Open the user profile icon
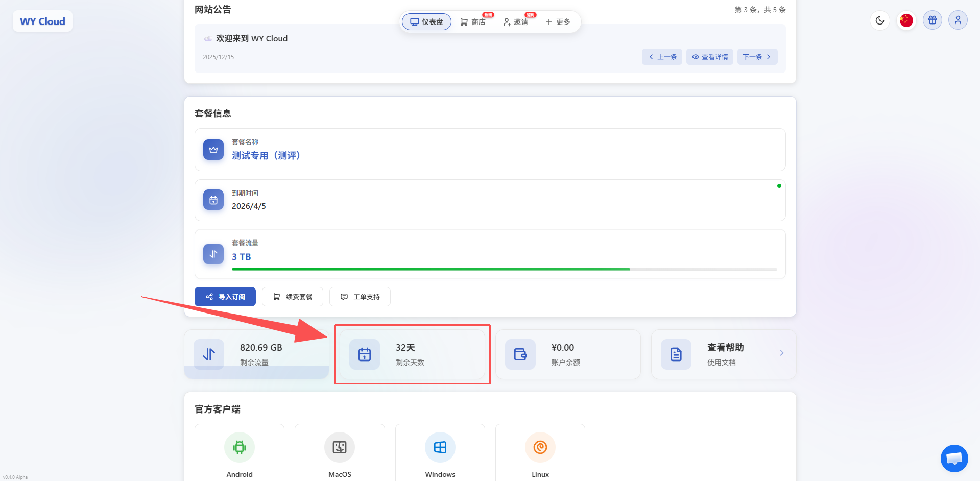980x481 pixels. (958, 20)
